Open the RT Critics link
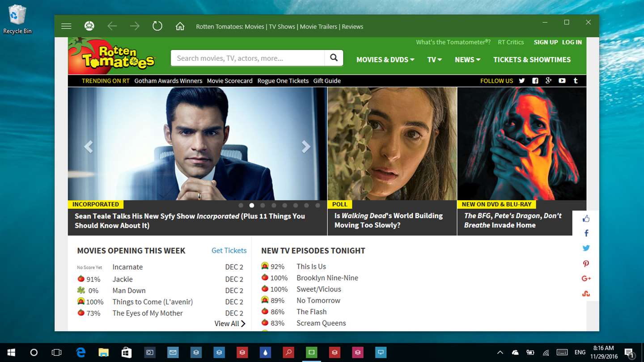This screenshot has height=362, width=644. pos(511,42)
